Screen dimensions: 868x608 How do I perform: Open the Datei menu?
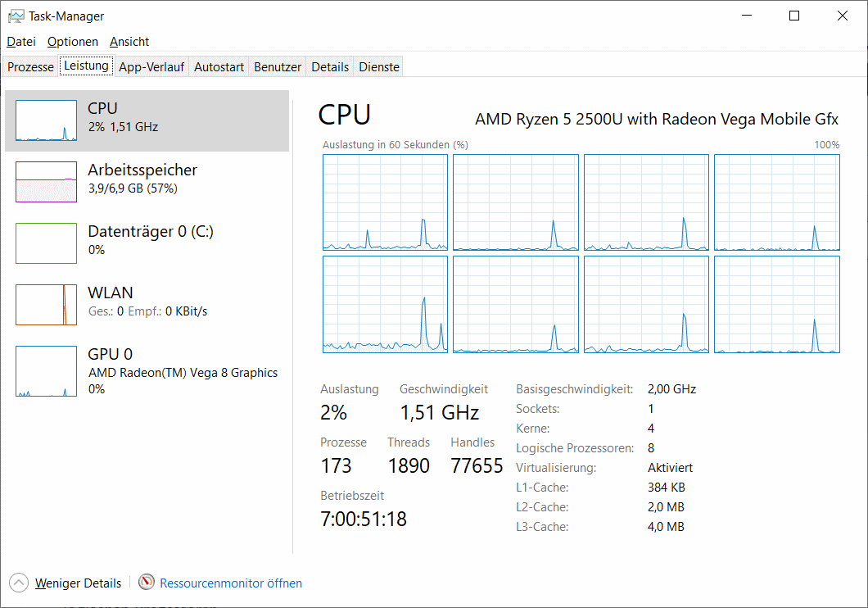(20, 41)
